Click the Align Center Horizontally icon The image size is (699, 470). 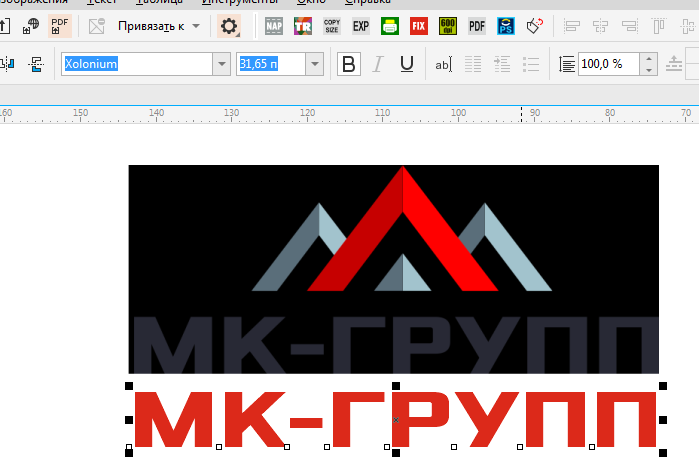(600, 26)
